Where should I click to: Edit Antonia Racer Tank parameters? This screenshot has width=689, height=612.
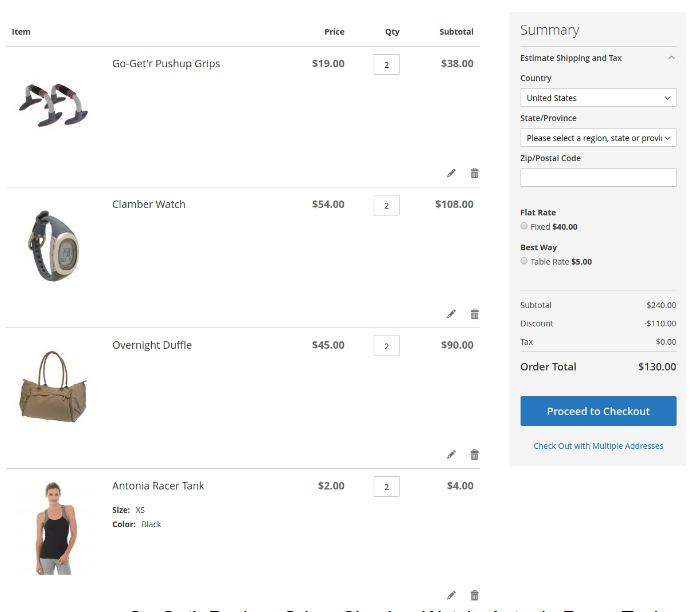(x=451, y=595)
